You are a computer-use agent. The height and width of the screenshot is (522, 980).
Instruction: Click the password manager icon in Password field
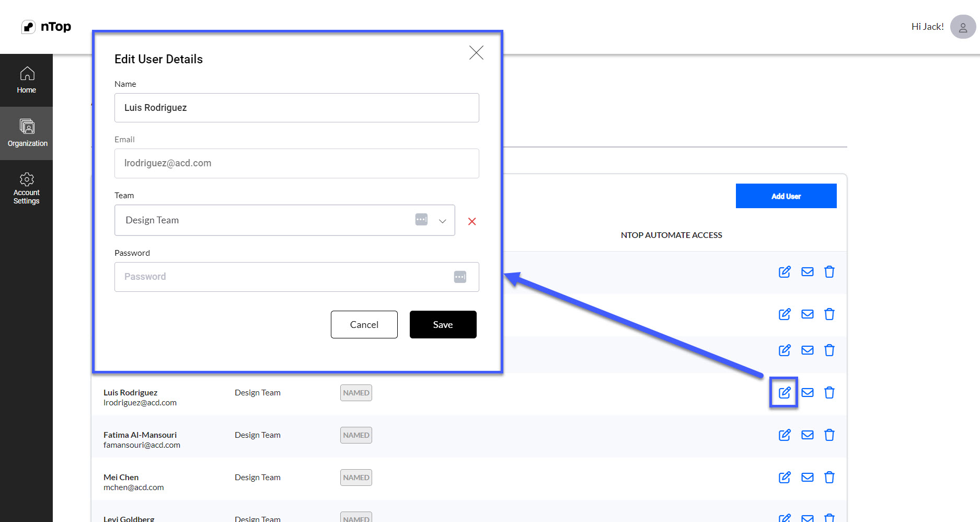pyautogui.click(x=460, y=277)
